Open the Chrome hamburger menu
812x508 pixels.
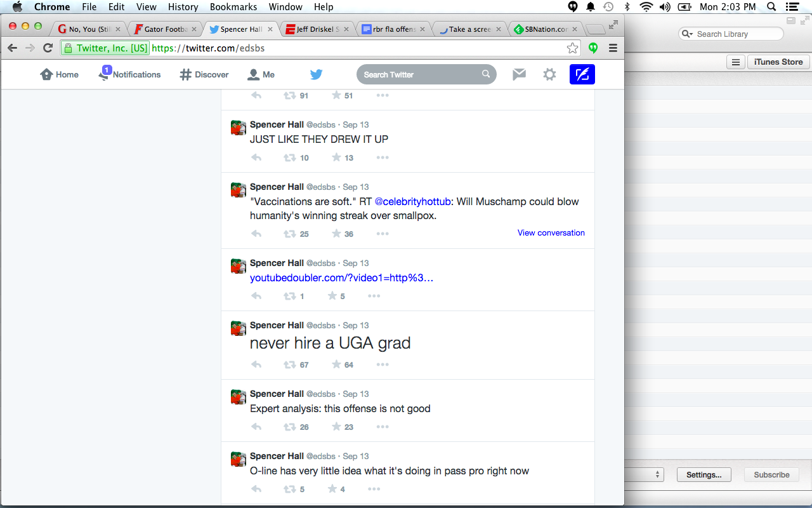click(x=613, y=48)
